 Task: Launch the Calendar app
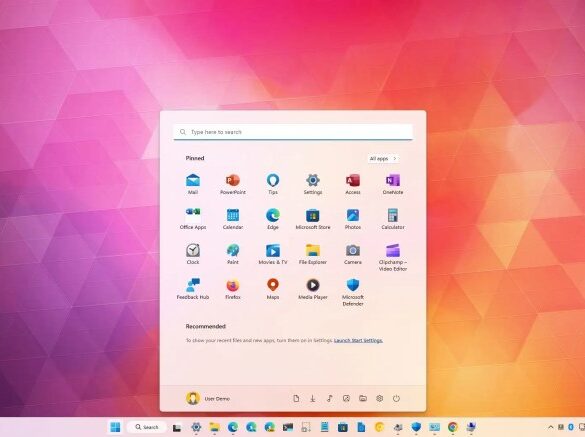(x=233, y=219)
